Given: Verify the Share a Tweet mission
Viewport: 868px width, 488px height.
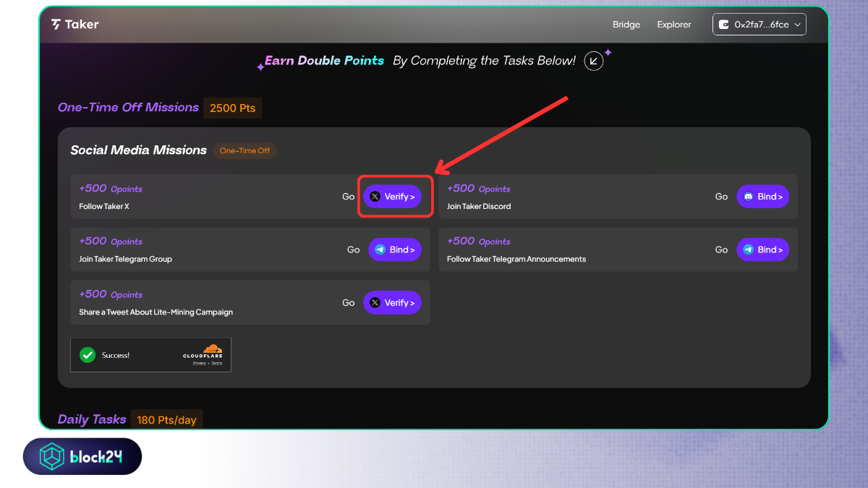Looking at the screenshot, I should coord(392,303).
